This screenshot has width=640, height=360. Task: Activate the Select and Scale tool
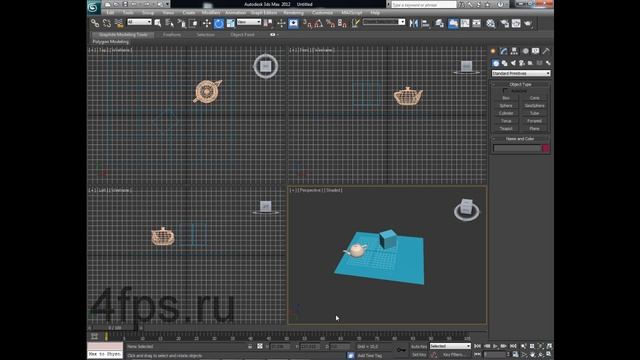(x=231, y=23)
